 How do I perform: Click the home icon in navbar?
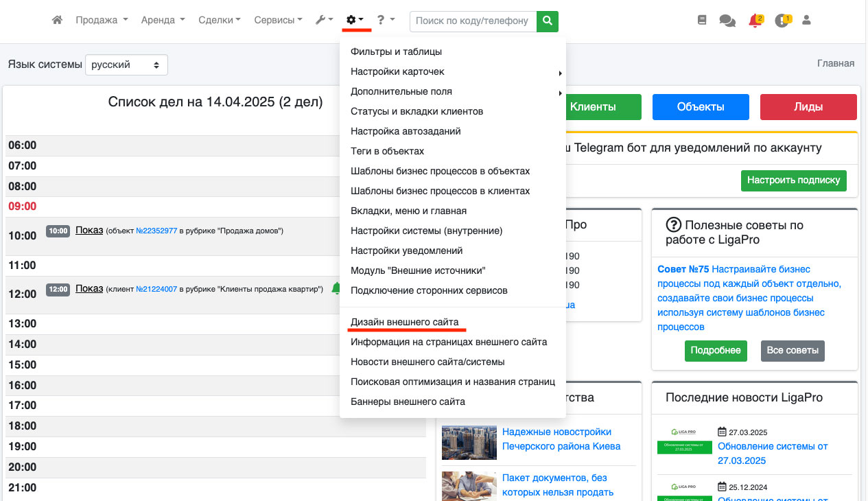tap(58, 21)
